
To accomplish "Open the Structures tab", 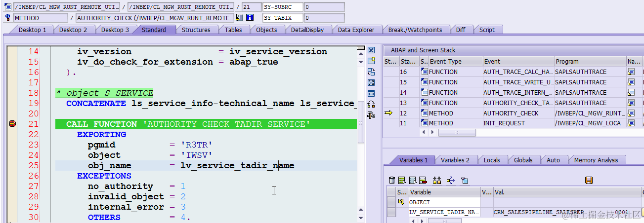I will point(196,30).
